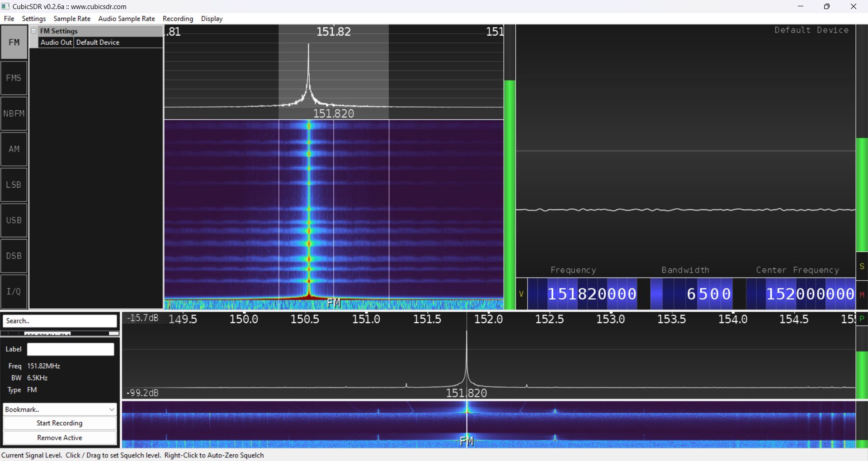This screenshot has width=868, height=461.
Task: Select the FMS stereo demodulator mode
Action: [14, 78]
